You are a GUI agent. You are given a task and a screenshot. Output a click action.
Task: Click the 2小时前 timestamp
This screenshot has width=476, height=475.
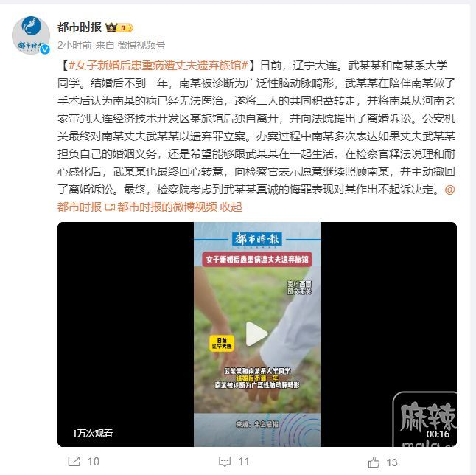coord(74,45)
